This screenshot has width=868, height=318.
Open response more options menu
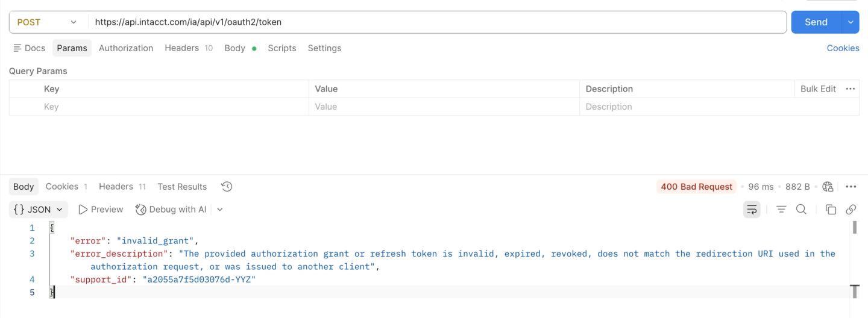coord(851,187)
